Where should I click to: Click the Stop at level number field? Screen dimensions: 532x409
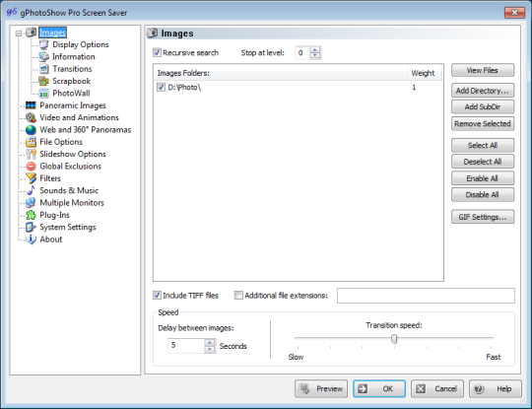(x=302, y=52)
